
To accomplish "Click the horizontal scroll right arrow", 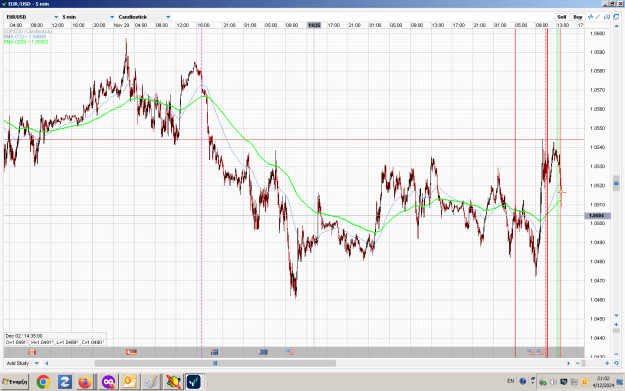I will 568,363.
